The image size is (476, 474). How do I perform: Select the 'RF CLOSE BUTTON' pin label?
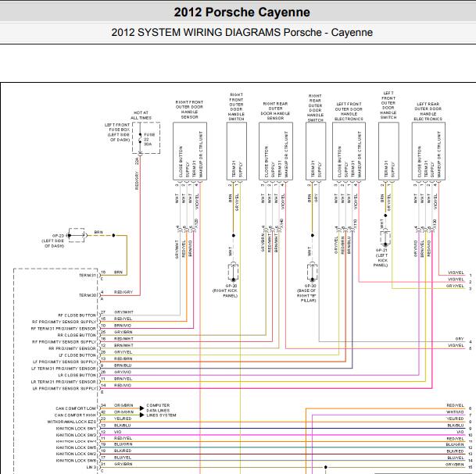[x=77, y=315]
